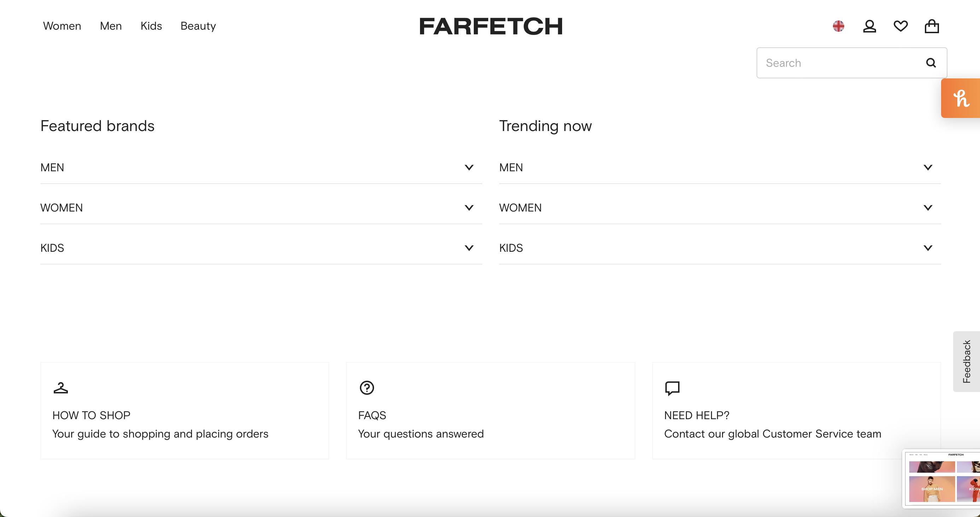
Task: Click the search magnifier icon
Action: click(931, 63)
